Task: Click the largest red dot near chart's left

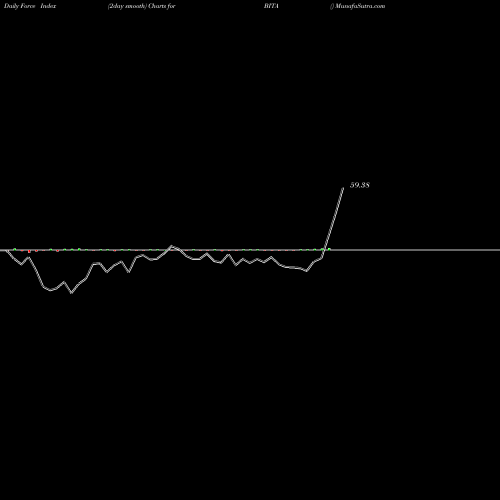Action: coord(29,251)
